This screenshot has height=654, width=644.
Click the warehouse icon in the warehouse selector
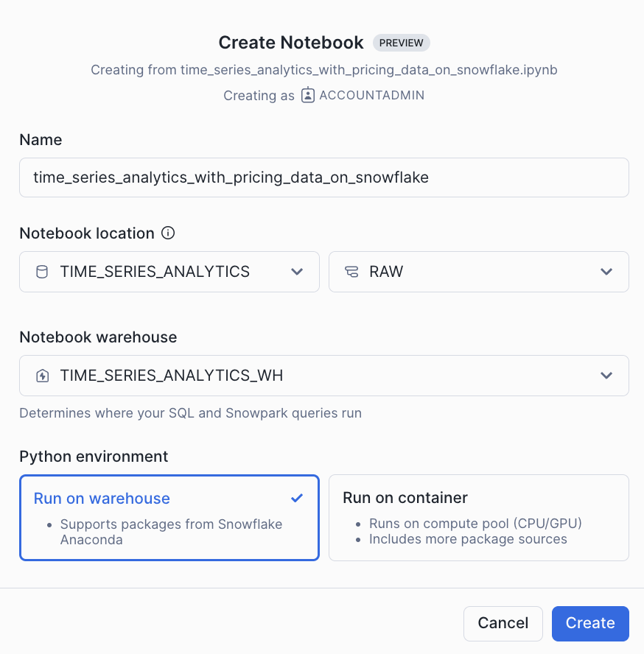click(x=42, y=376)
